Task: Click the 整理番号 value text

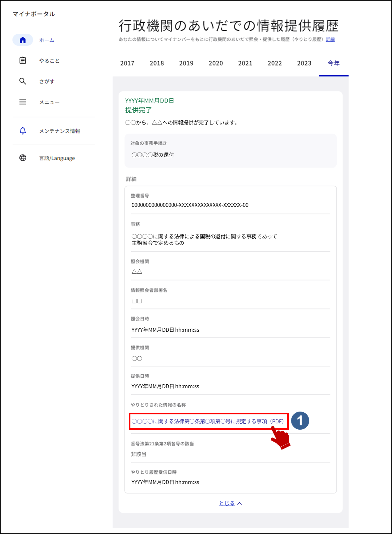Action: 190,205
